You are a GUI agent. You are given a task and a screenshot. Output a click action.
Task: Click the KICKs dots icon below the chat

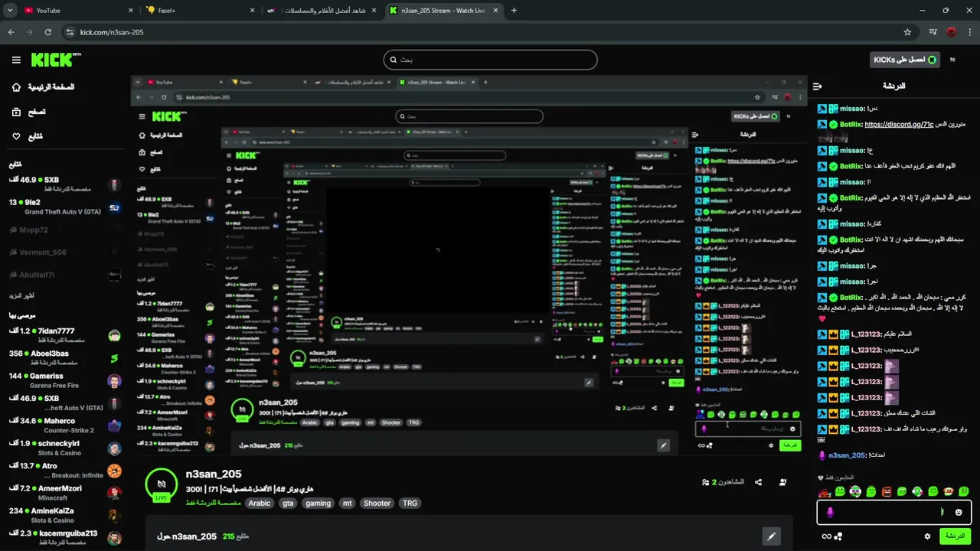pyautogui.click(x=838, y=536)
